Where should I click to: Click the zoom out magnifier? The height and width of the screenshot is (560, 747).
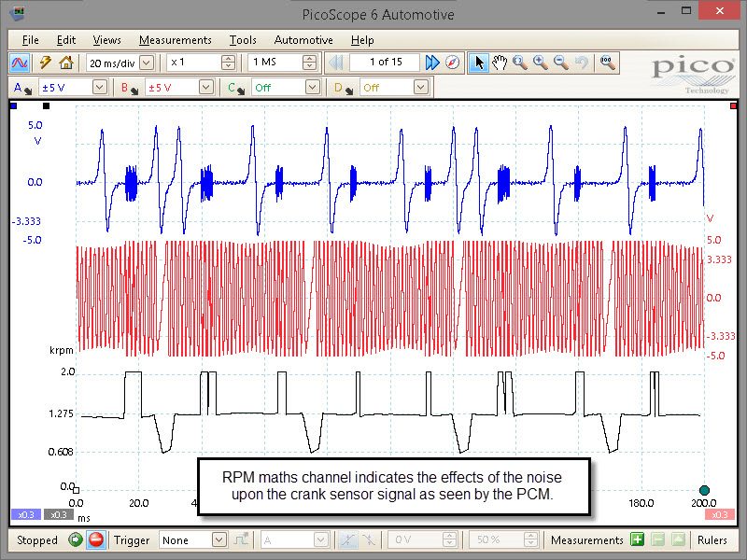(561, 63)
